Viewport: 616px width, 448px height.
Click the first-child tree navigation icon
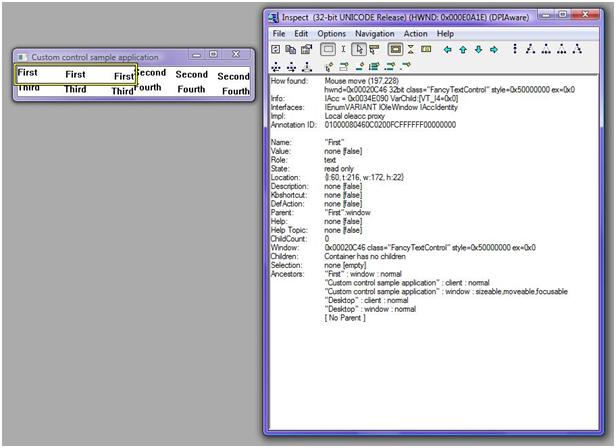pyautogui.click(x=530, y=49)
